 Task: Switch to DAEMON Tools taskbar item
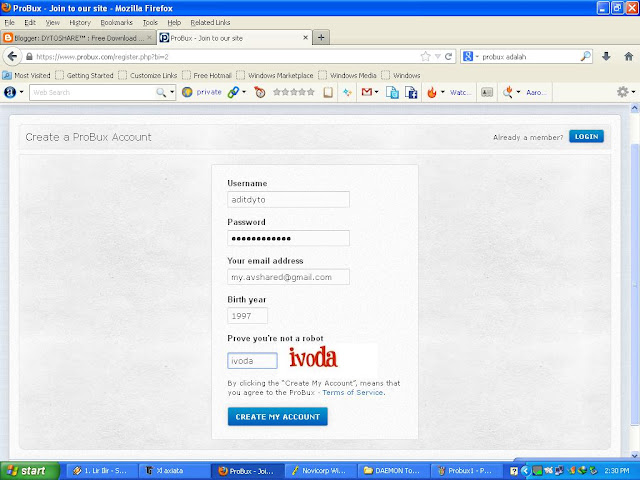(394, 471)
